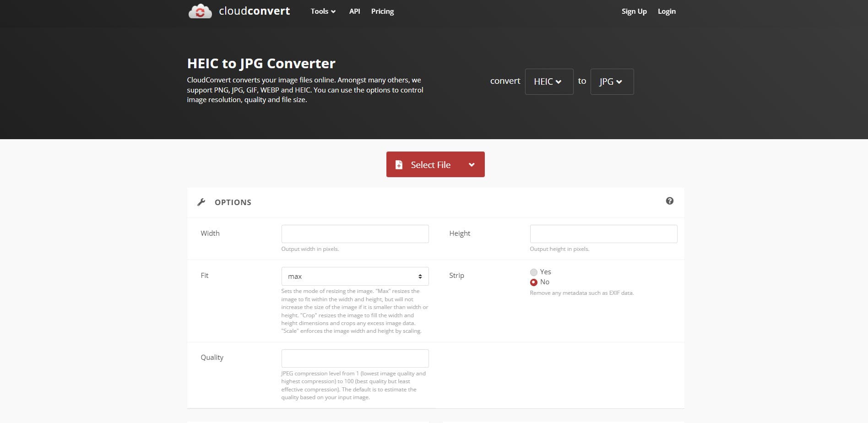Image resolution: width=868 pixels, height=423 pixels.
Task: Go to the API page
Action: pyautogui.click(x=354, y=11)
